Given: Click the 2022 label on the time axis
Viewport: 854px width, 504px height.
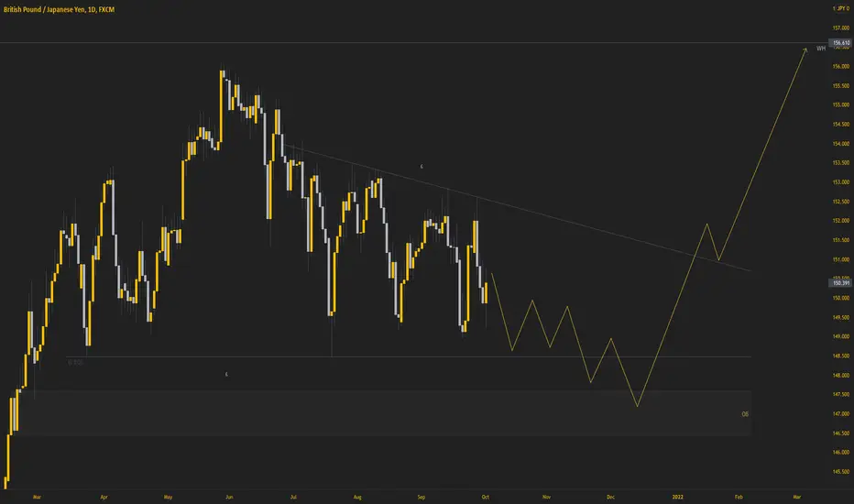Looking at the screenshot, I should click(x=675, y=495).
